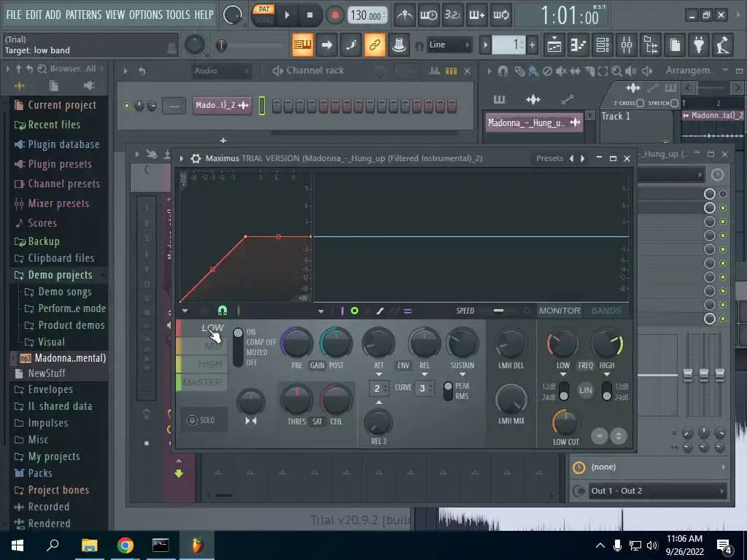This screenshot has height=560, width=747.
Task: Click the band ON/COMP OFF/MUTED switch
Action: [238, 347]
